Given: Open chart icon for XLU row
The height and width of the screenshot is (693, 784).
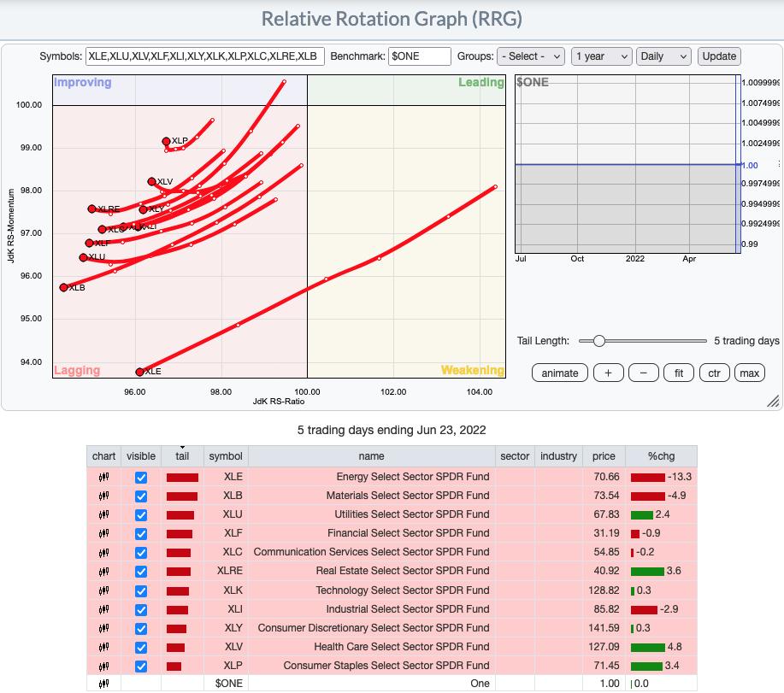Looking at the screenshot, I should 103,514.
